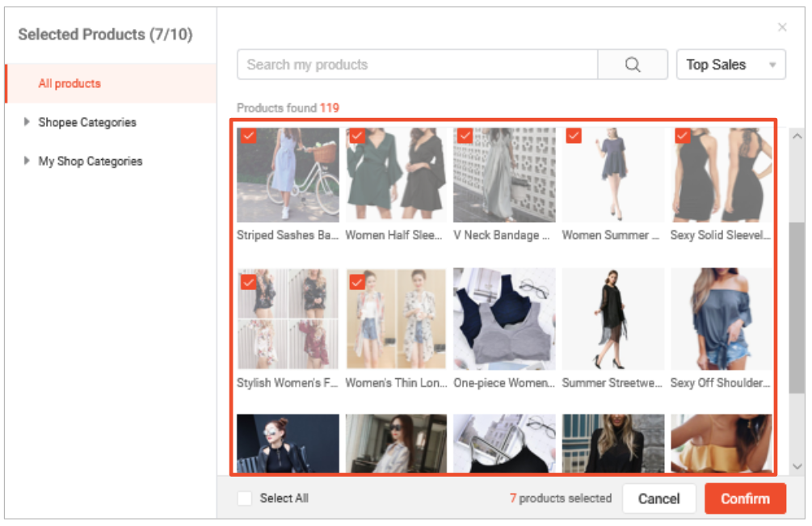Select the One-piece Women product thumbnail
This screenshot has height=526, width=812.
tap(504, 318)
